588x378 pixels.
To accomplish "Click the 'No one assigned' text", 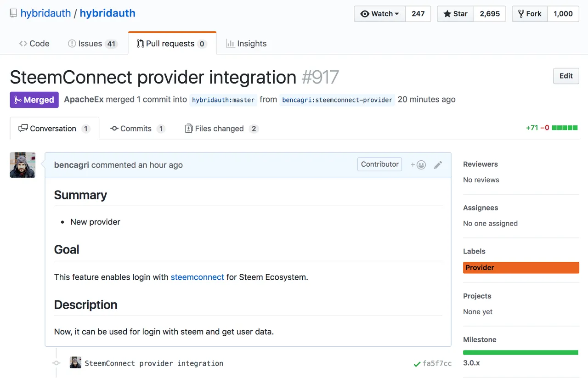I will click(x=490, y=224).
